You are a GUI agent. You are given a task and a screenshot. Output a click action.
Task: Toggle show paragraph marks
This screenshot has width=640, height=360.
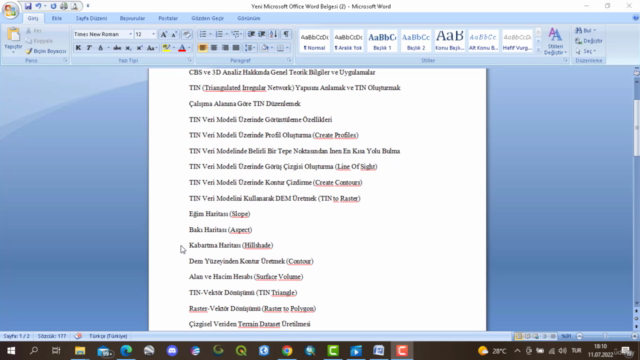click(286, 34)
